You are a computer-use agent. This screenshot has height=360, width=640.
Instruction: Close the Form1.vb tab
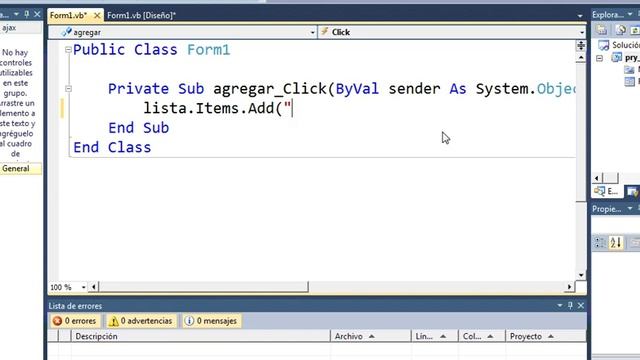point(97,16)
